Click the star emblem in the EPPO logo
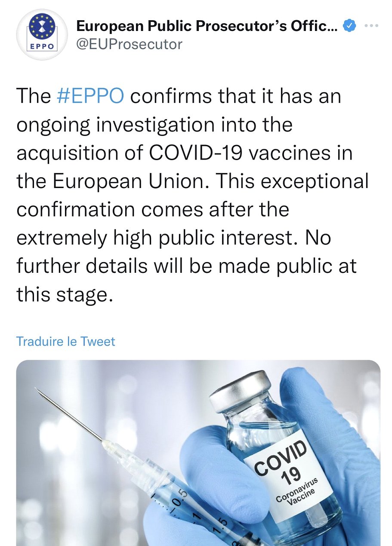This screenshot has height=546, width=392. 42,26
